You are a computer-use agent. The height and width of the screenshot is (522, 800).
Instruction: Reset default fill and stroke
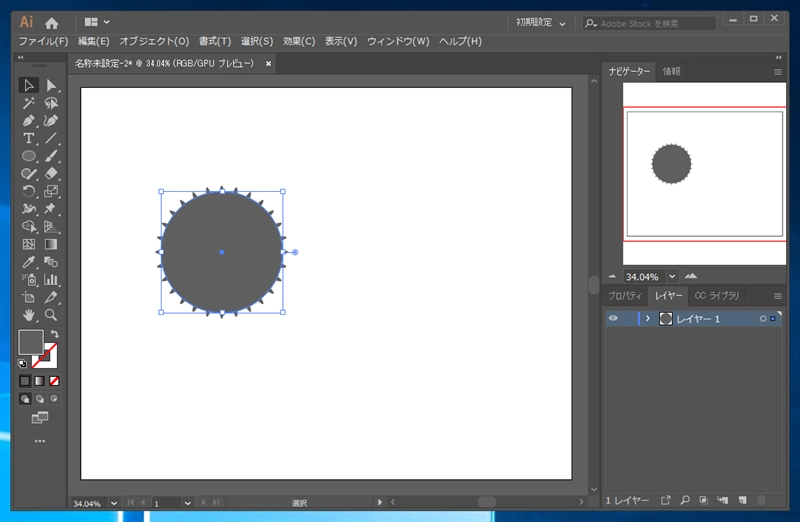point(22,363)
